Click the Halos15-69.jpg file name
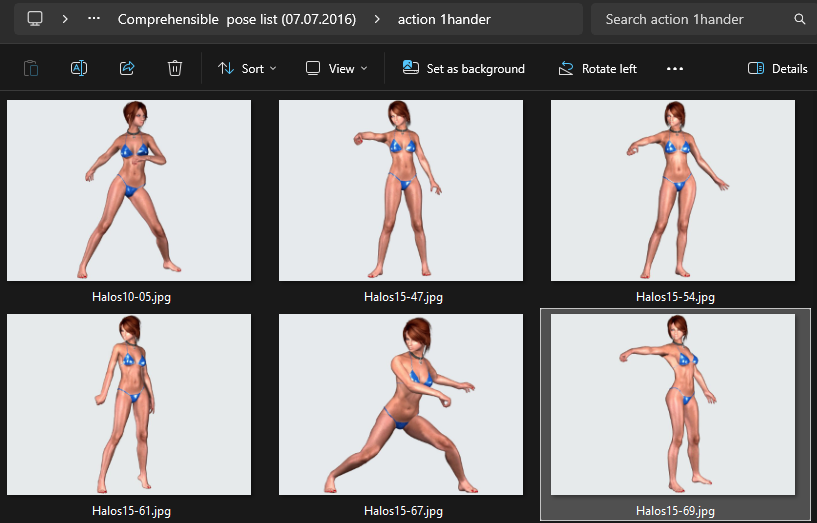Viewport: 817px width, 523px height. coord(675,511)
